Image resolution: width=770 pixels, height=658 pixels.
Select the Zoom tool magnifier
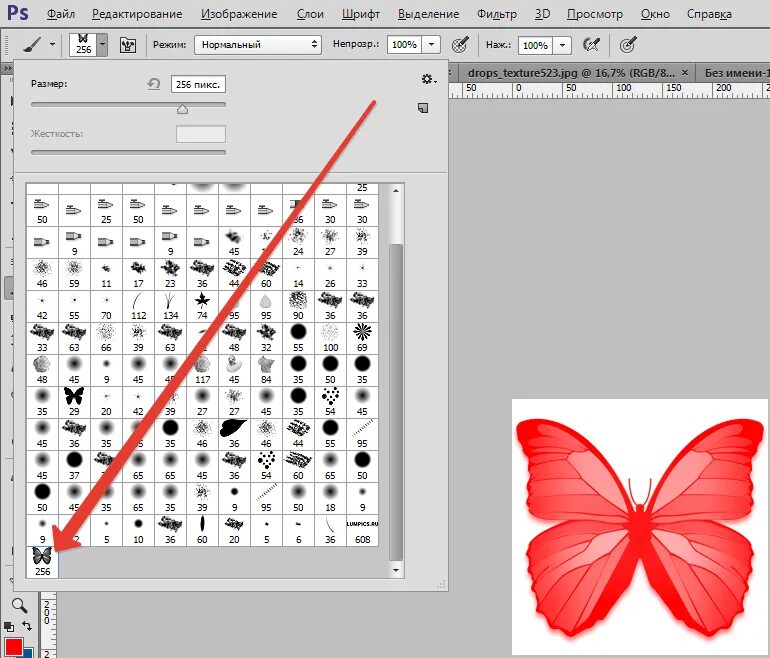[19, 605]
